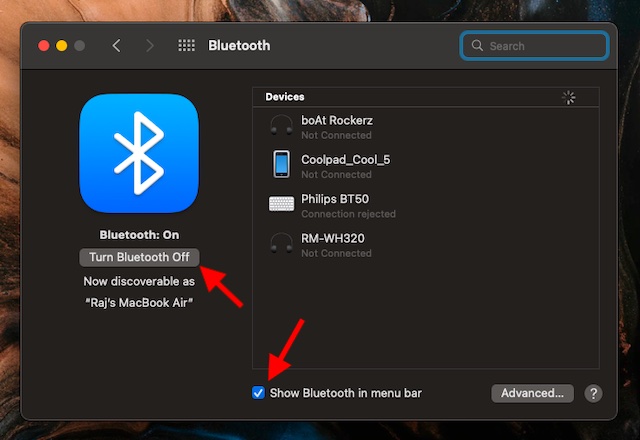The width and height of the screenshot is (640, 440).
Task: Click Not Connected status under Coolpad_Cool_5
Action: (336, 175)
